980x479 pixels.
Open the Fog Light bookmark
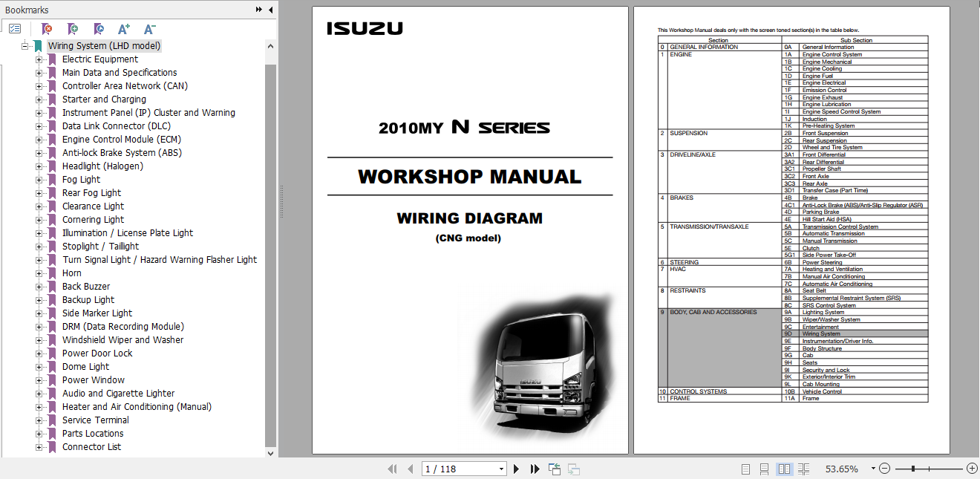[x=81, y=180]
